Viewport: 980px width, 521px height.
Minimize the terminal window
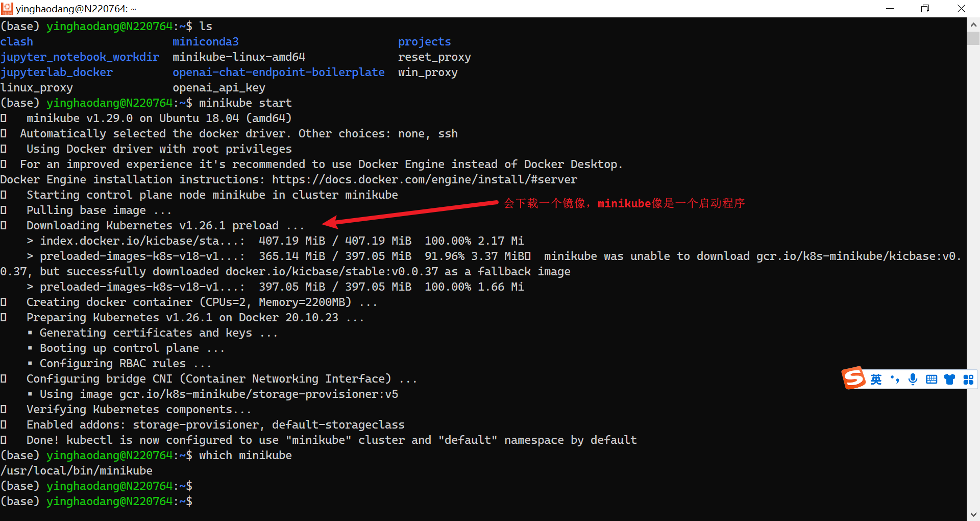click(x=890, y=9)
